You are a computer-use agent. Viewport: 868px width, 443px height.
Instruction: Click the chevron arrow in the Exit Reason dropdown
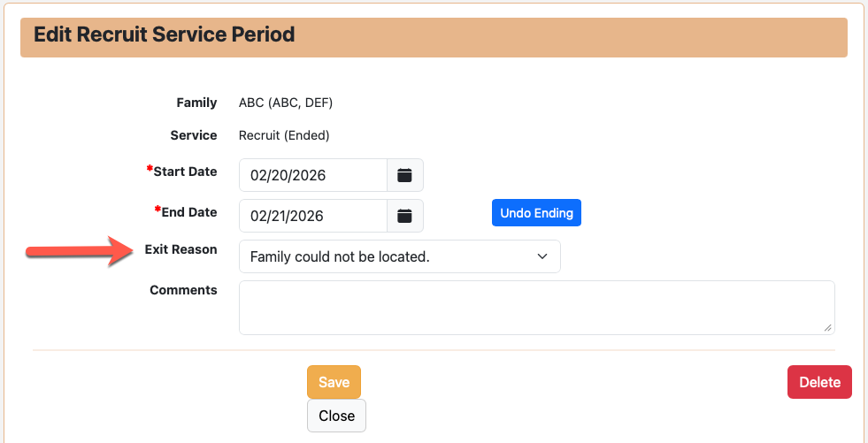click(x=542, y=256)
